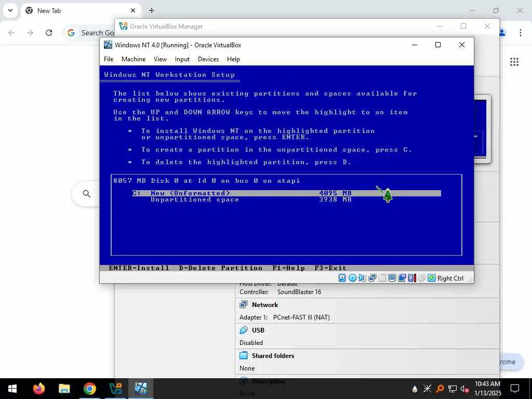Click Chrome's back navigation arrow
The height and width of the screenshot is (399, 532).
point(11,33)
